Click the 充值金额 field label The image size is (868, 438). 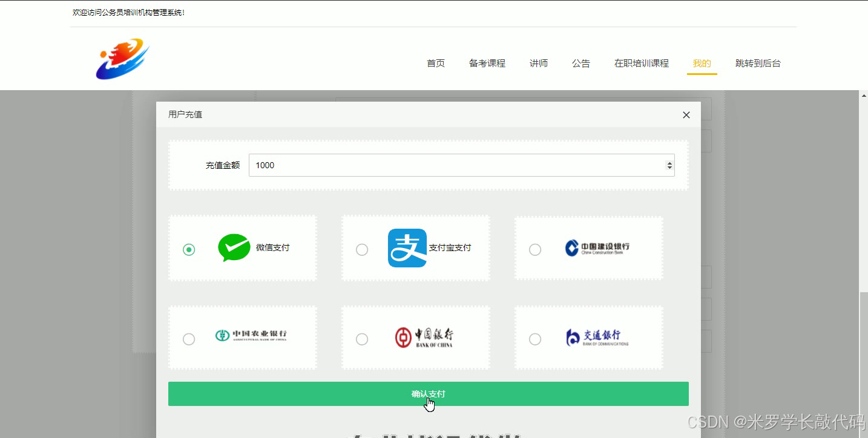click(x=223, y=165)
